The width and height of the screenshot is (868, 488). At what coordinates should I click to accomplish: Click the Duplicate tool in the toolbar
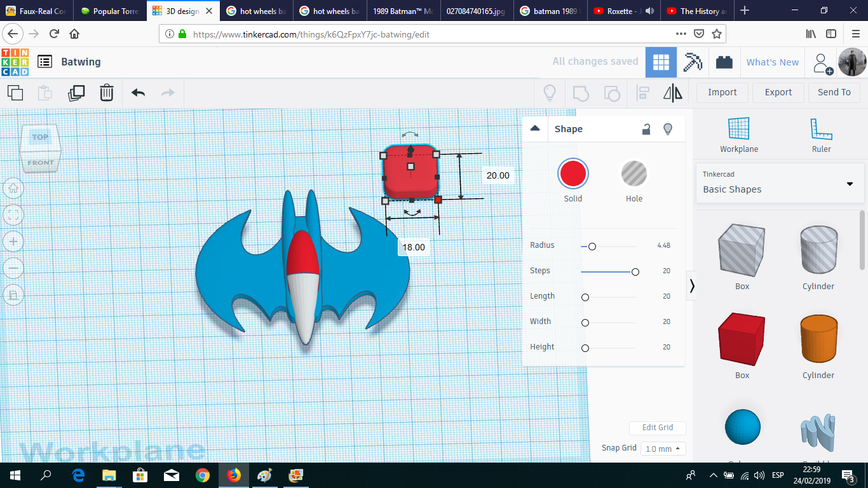pyautogui.click(x=76, y=93)
